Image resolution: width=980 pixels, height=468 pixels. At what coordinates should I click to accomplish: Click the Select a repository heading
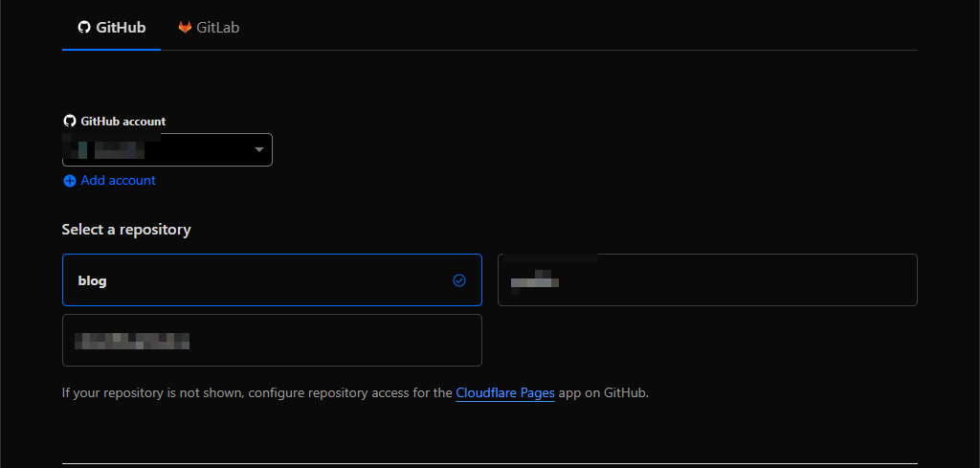click(126, 230)
